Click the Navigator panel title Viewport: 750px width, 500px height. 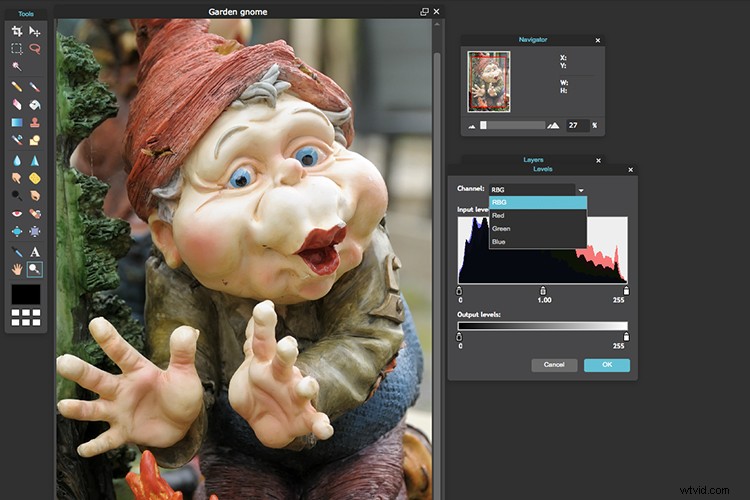[533, 40]
